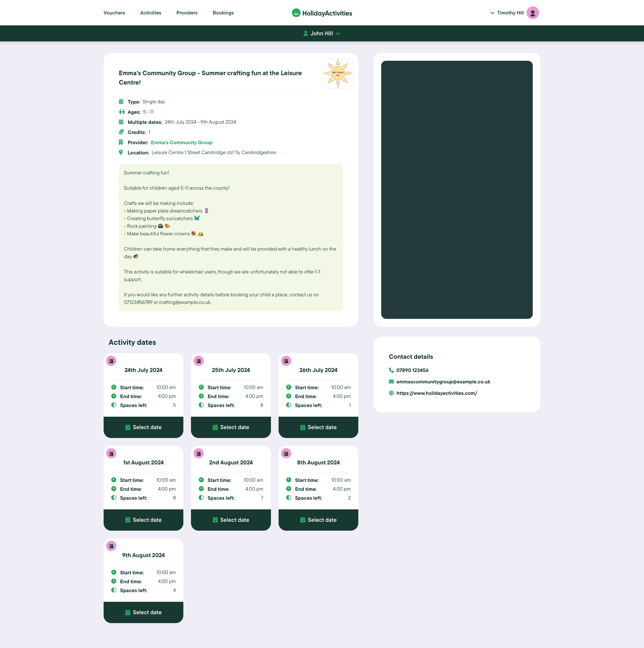Click the user avatar icon top right
The height and width of the screenshot is (648, 644).
tap(533, 13)
